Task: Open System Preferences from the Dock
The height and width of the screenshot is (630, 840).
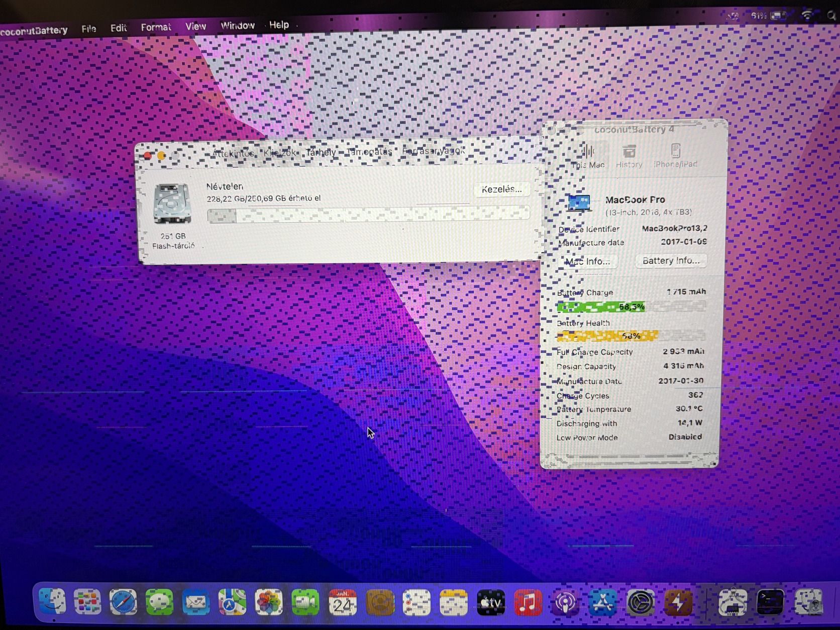Action: coord(641,602)
